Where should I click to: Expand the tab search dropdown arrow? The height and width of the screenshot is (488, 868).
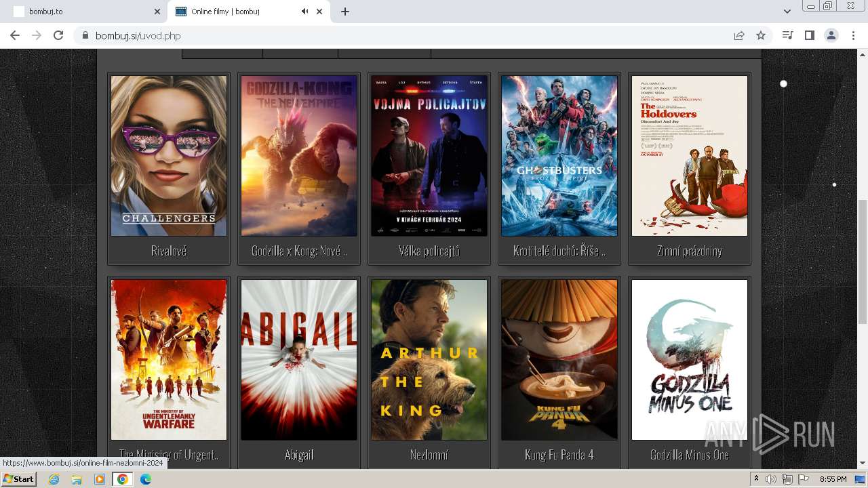(787, 12)
